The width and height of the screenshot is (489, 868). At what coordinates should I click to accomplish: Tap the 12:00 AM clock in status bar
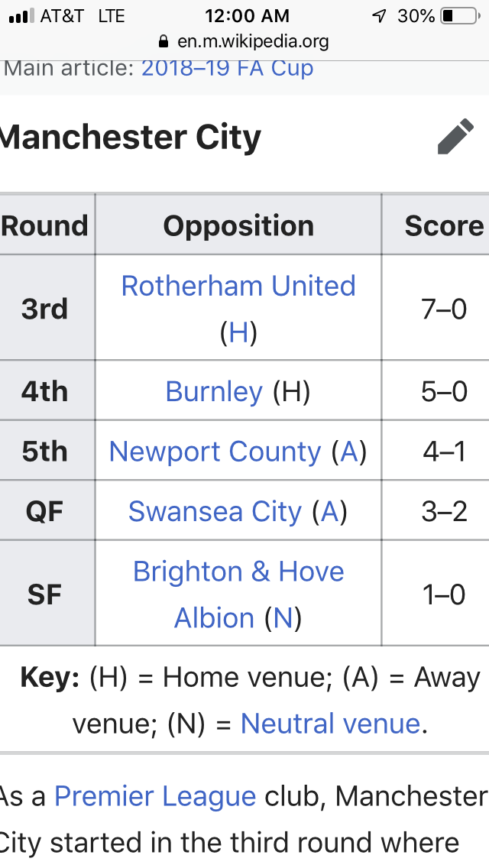[248, 15]
